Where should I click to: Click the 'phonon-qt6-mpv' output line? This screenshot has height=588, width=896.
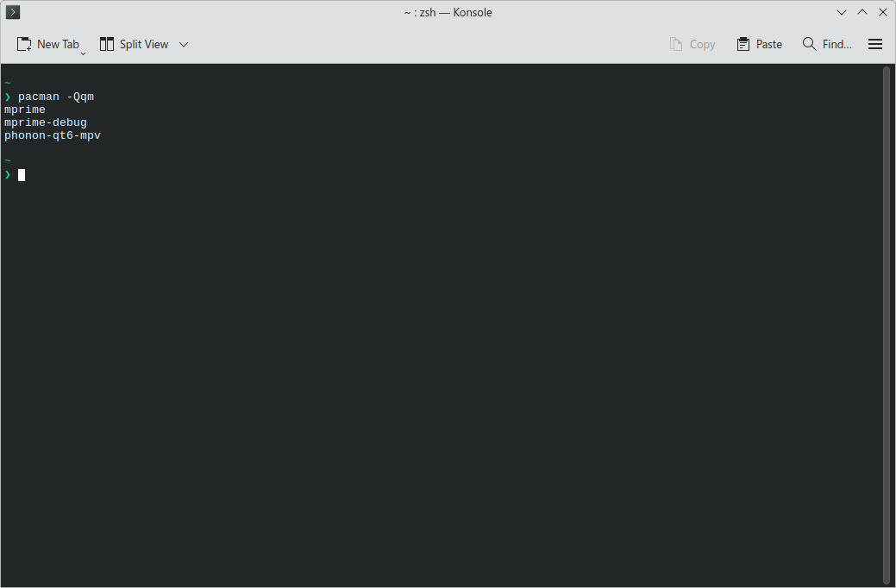pos(53,136)
